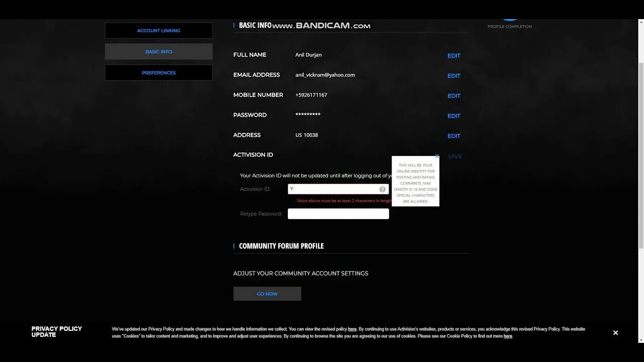Click the name Anil Durjan
Screen dimensions: 644x362
pyautogui.click(x=308, y=55)
